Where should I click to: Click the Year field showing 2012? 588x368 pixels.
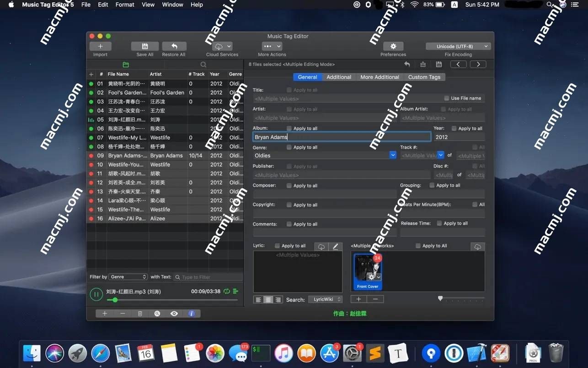459,137
